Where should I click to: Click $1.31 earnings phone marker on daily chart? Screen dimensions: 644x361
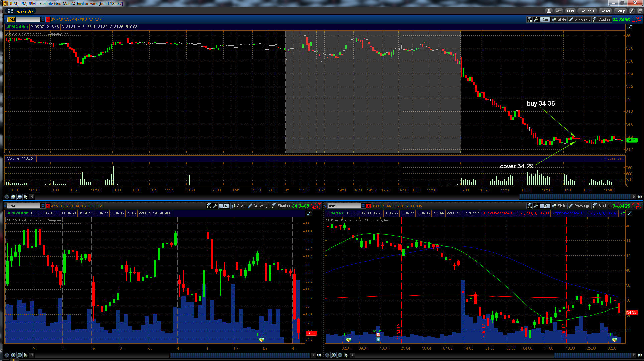coord(378,335)
